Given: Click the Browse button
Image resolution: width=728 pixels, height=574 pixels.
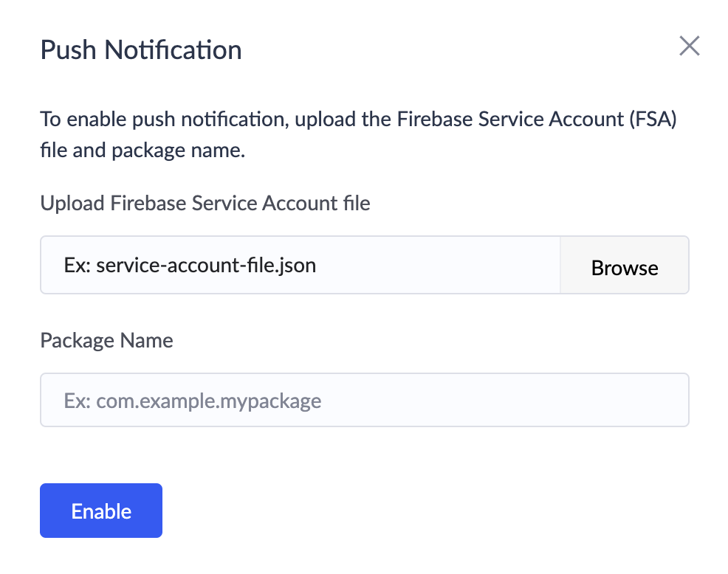Looking at the screenshot, I should [625, 266].
